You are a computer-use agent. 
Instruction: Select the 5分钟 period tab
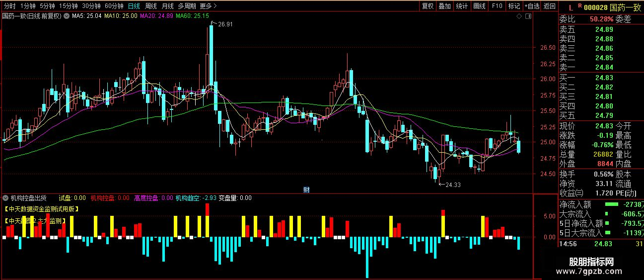tap(47, 6)
